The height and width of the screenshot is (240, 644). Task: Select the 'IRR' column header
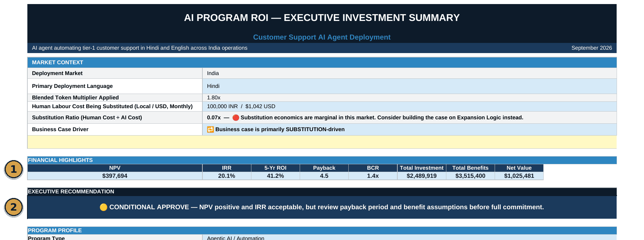pos(227,168)
